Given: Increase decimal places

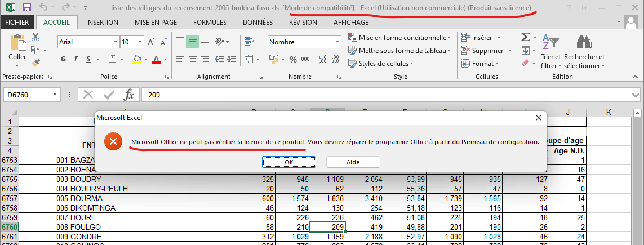Looking at the screenshot, I should pos(322,59).
